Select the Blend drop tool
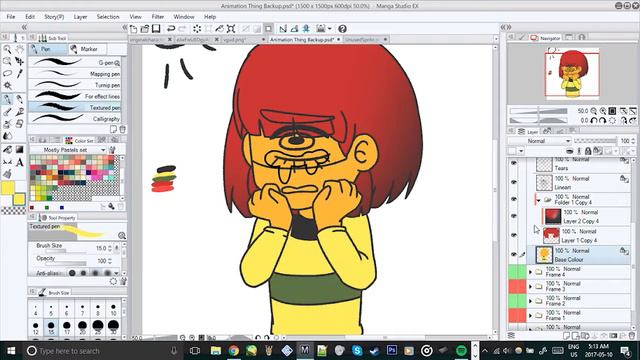Screen dimensions: 640x360 click(7, 136)
